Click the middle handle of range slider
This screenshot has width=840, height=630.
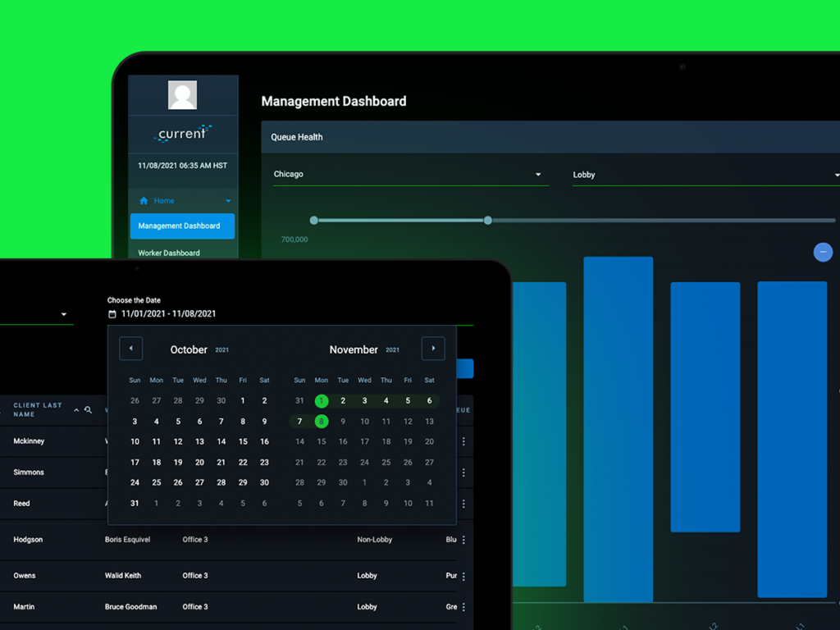pos(487,220)
